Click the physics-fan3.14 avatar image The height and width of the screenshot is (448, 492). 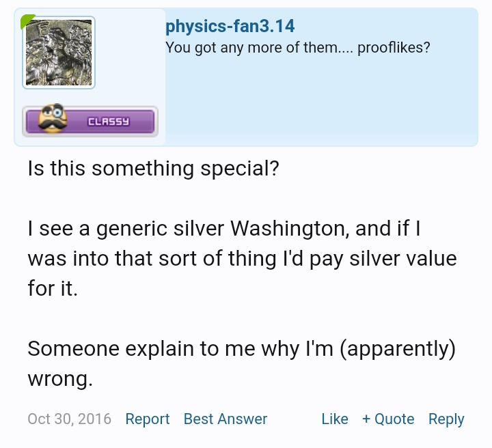pos(59,53)
